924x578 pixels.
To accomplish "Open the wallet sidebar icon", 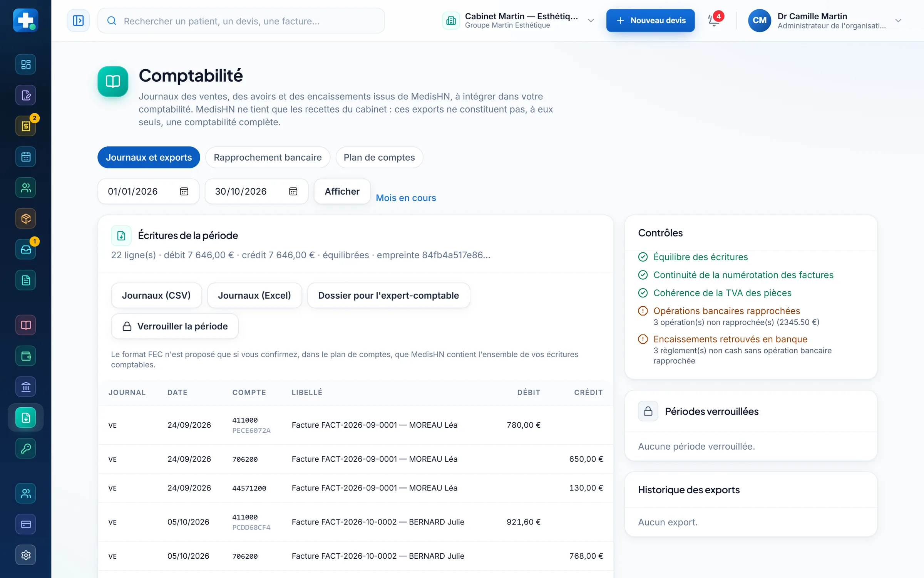I will [26, 356].
